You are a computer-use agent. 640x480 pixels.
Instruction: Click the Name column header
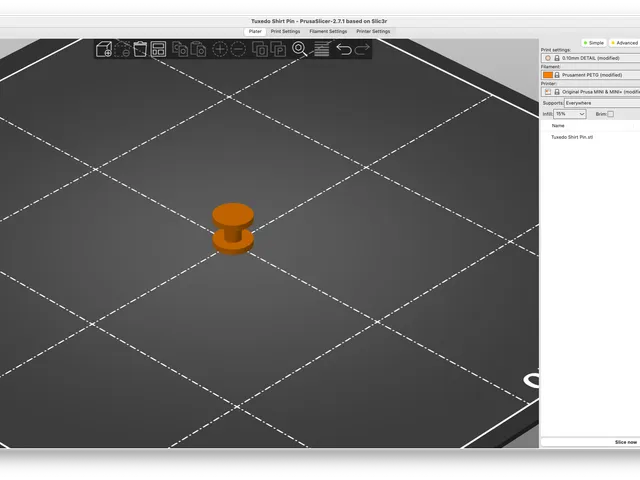tap(558, 126)
